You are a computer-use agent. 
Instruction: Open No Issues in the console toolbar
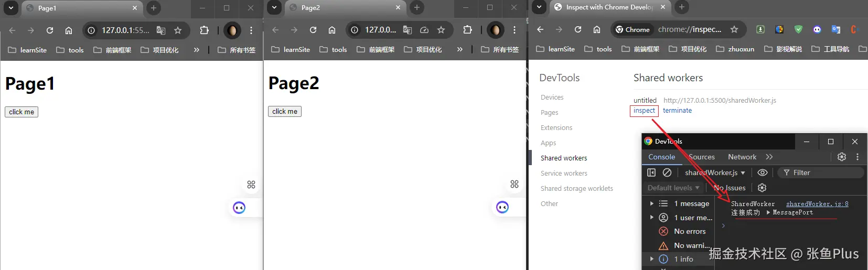730,188
